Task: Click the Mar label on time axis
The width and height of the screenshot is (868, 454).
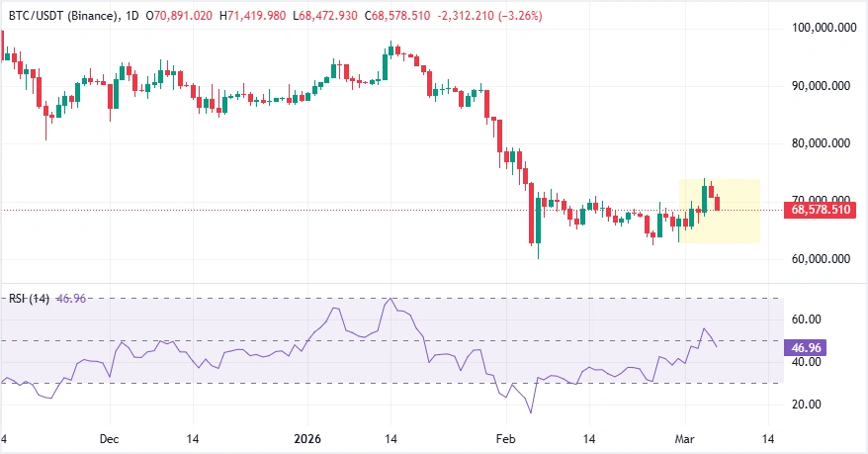Action: pyautogui.click(x=685, y=438)
